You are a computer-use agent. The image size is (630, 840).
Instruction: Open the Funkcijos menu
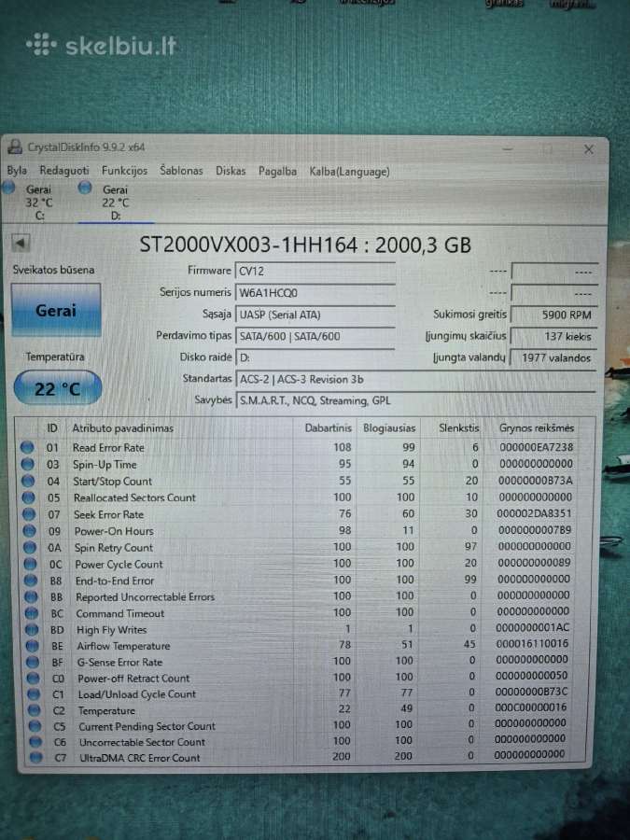124,171
